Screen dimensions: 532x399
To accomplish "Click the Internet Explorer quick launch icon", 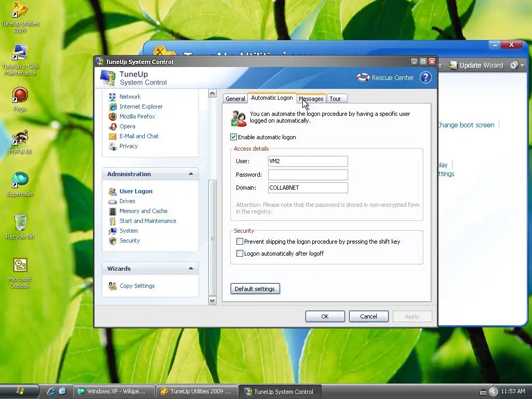I will click(51, 391).
